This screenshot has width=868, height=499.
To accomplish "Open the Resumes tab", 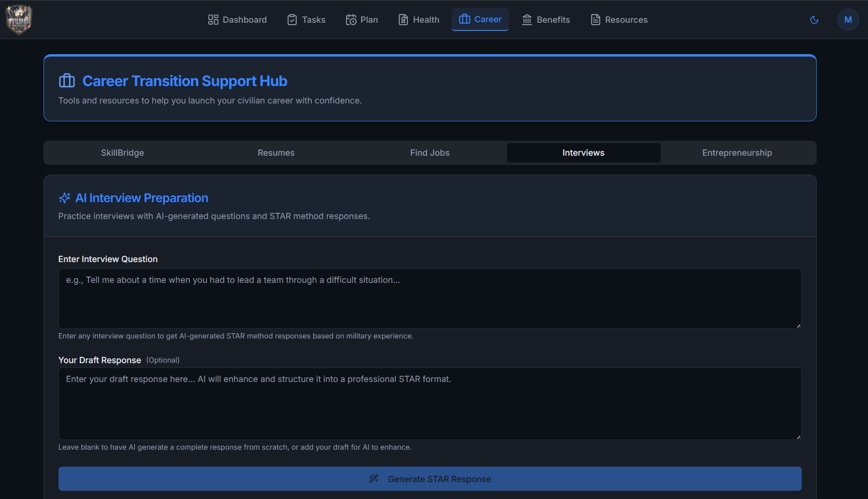I will point(276,152).
